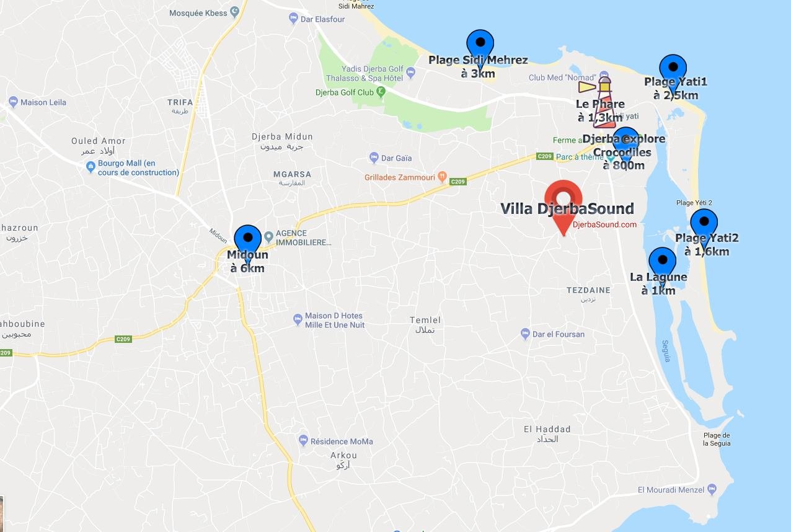791x532 pixels.
Task: Click the Bourgo Mall shopping icon
Action: [91, 166]
